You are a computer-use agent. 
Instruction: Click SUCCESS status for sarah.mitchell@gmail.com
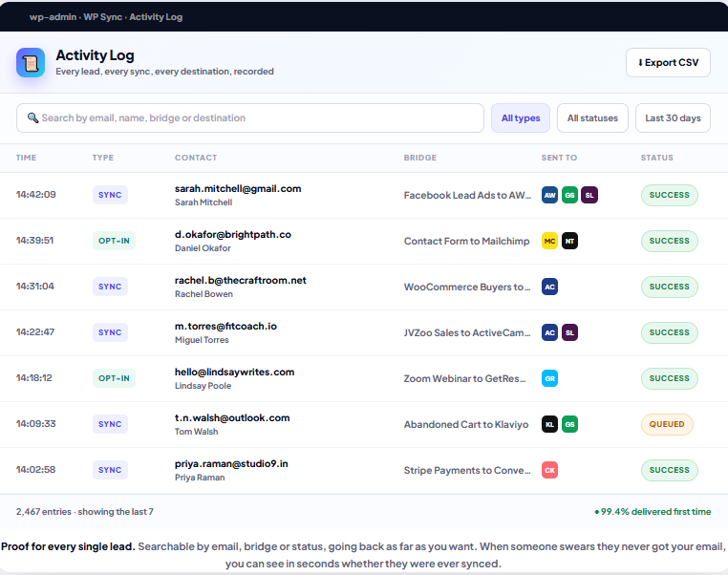tap(670, 195)
